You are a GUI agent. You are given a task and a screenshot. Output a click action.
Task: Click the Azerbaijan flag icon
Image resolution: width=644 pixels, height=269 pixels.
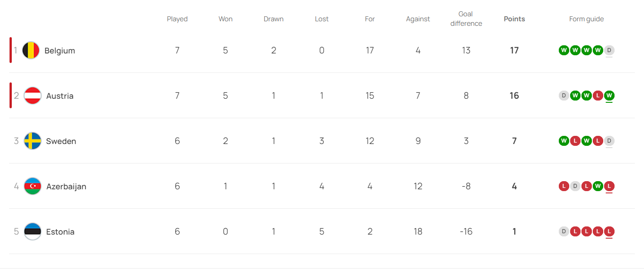33,186
